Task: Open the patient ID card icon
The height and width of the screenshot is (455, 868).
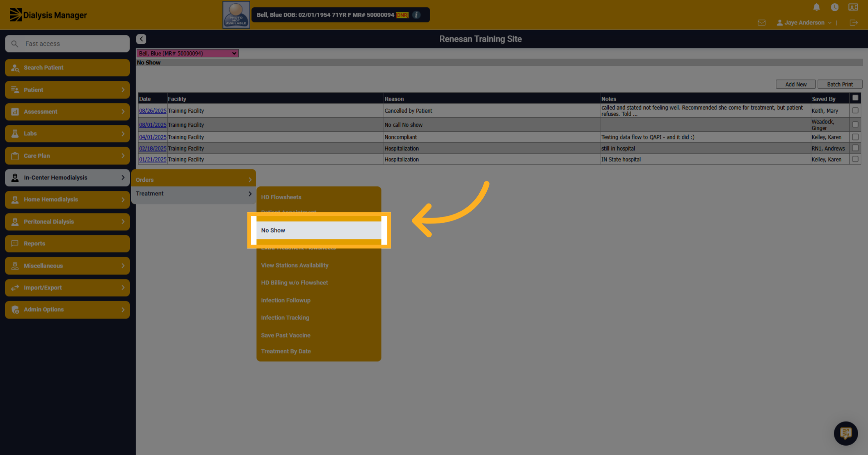Action: point(853,7)
